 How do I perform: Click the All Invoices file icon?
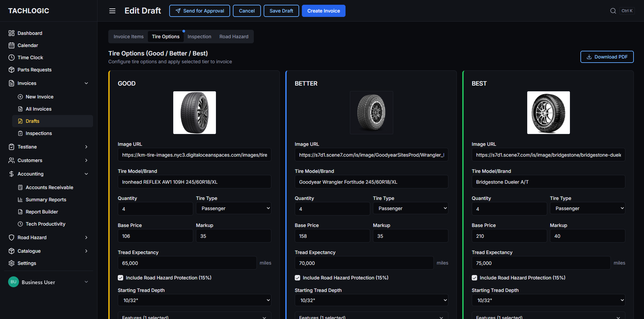coord(20,109)
